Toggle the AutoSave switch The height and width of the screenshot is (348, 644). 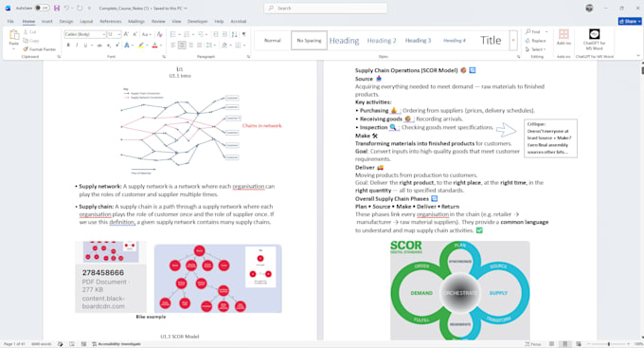pos(42,8)
